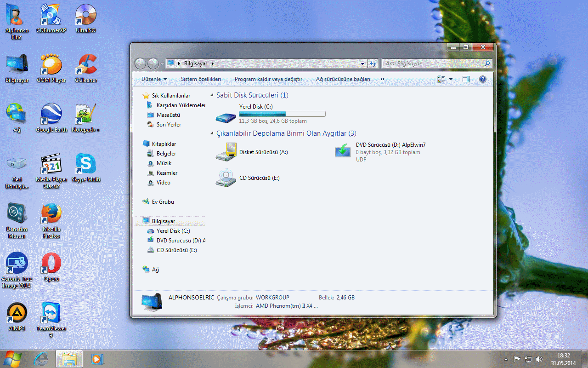Select the Mozilla Firefox desktop icon
588x368 pixels.
(x=51, y=214)
